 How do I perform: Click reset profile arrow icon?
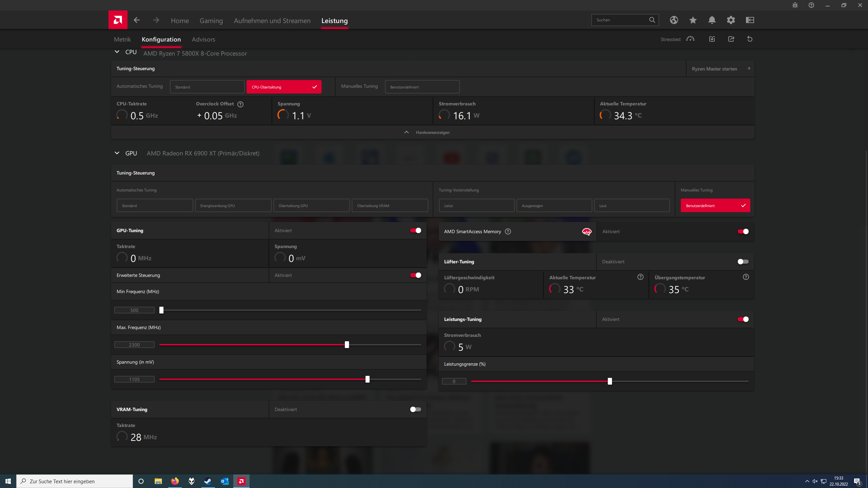click(x=750, y=39)
